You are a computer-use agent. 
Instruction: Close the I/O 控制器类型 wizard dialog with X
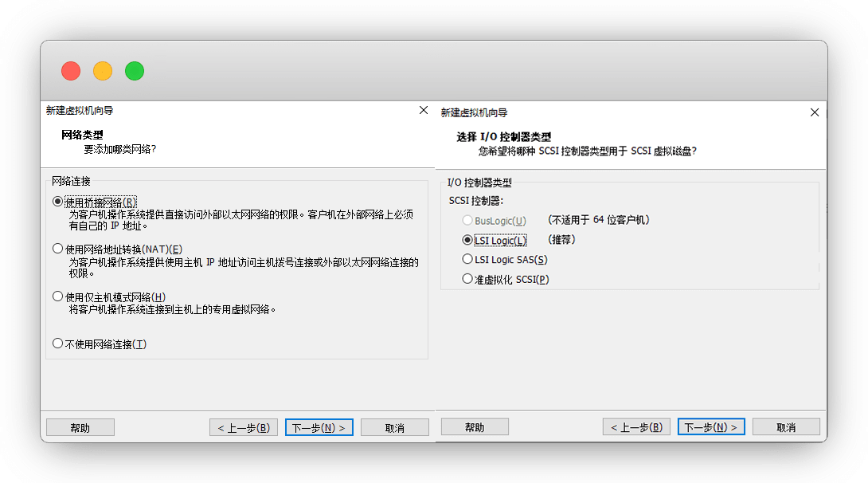pyautogui.click(x=815, y=112)
